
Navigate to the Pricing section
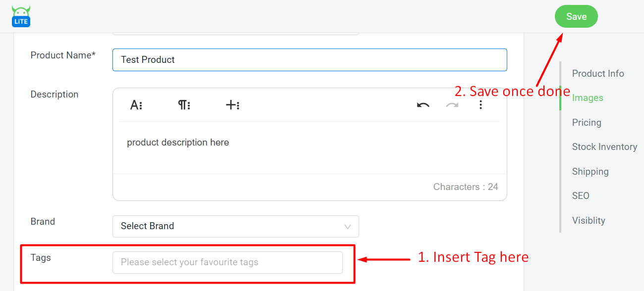(x=587, y=123)
